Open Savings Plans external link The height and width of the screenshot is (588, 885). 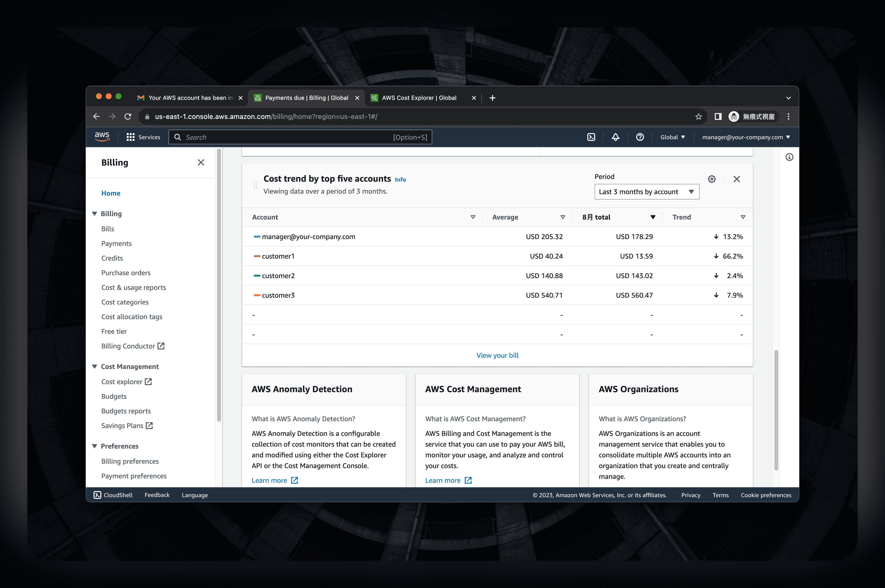pyautogui.click(x=127, y=426)
